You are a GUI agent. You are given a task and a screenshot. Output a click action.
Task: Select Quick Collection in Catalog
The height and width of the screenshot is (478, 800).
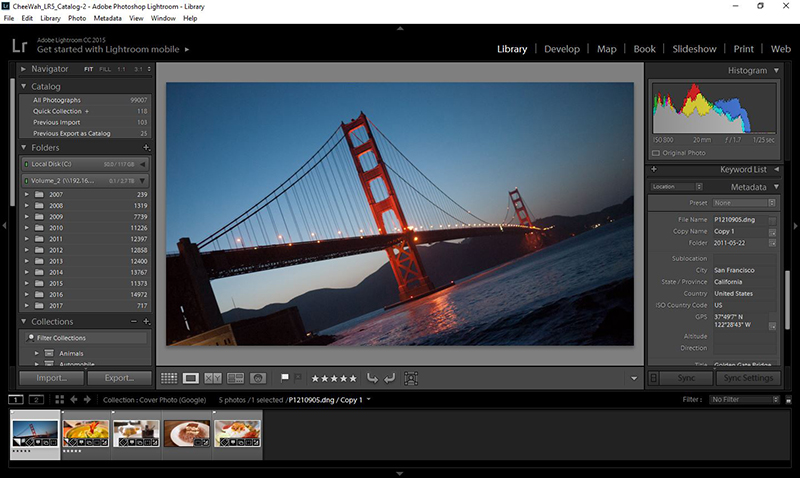[x=85, y=111]
